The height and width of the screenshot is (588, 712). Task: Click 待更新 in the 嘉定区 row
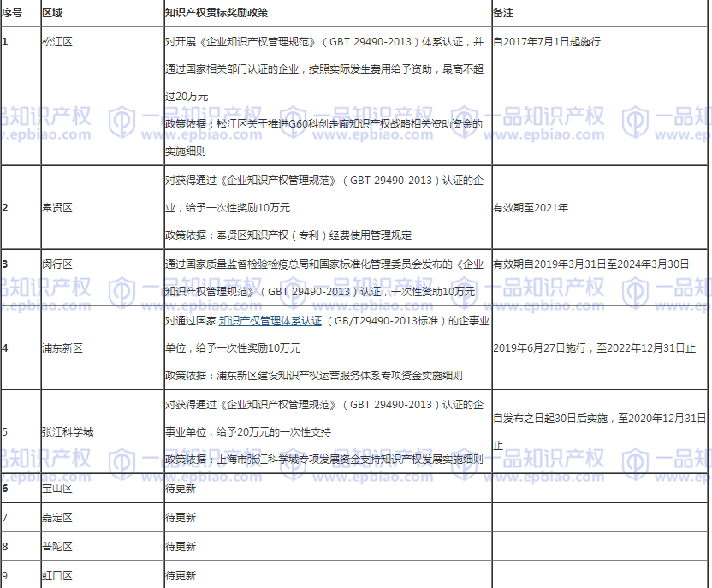point(181,518)
